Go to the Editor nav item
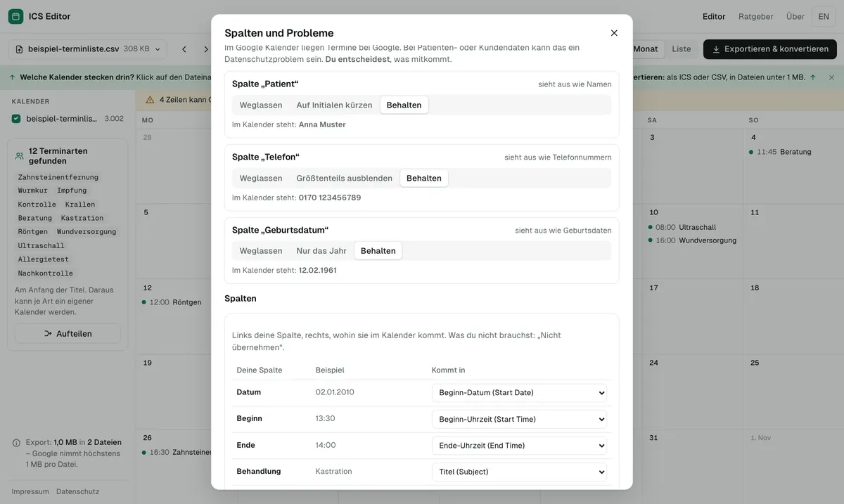 (714, 16)
